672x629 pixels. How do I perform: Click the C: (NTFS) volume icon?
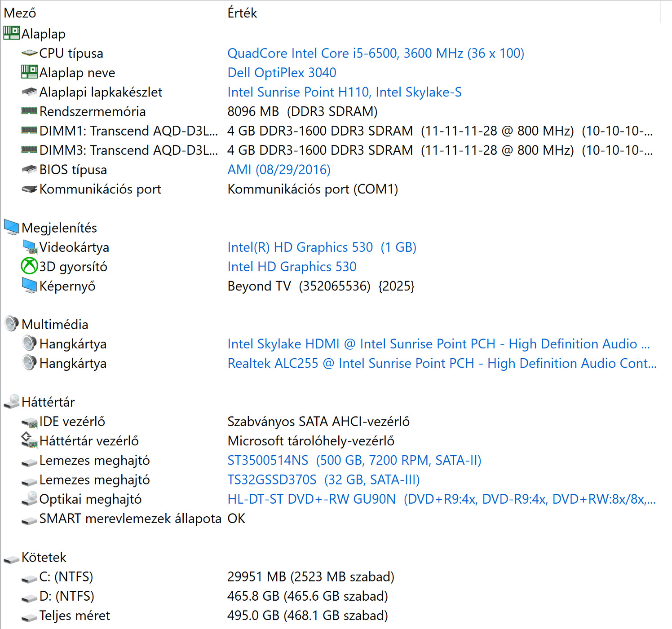coord(29,578)
